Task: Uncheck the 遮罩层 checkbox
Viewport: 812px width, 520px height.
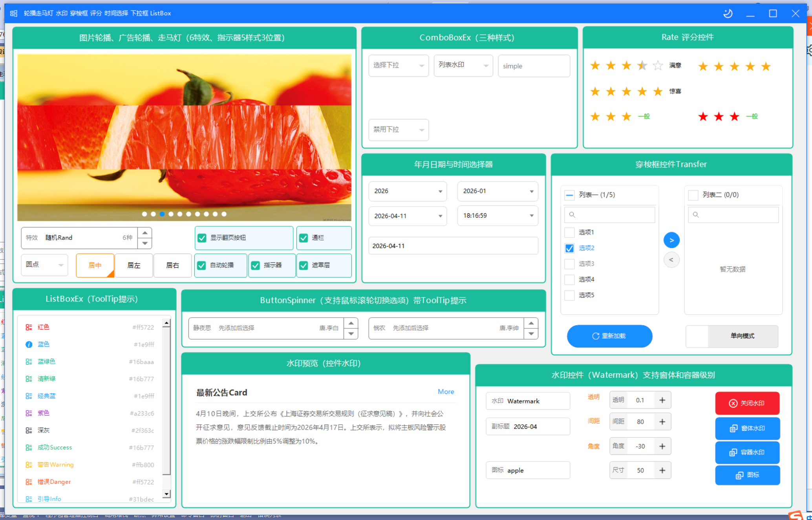Action: [304, 265]
